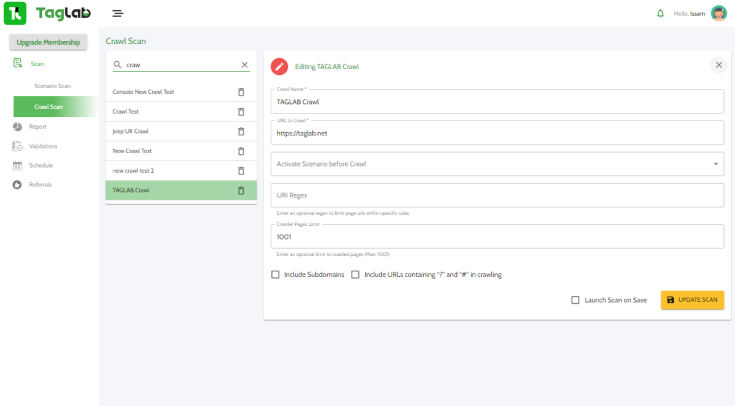Select the highlighted TAGLAB Crawl row
The height and width of the screenshot is (406, 735).
click(x=181, y=190)
